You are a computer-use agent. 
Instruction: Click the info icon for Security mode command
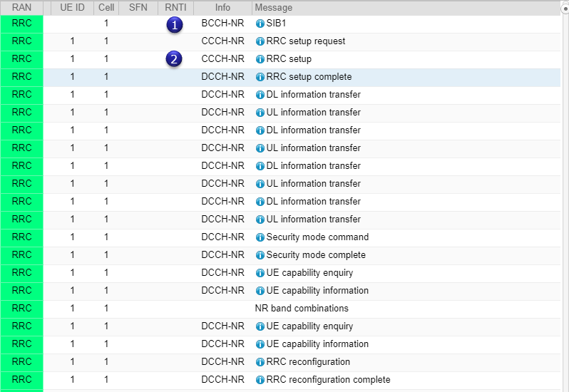(260, 237)
